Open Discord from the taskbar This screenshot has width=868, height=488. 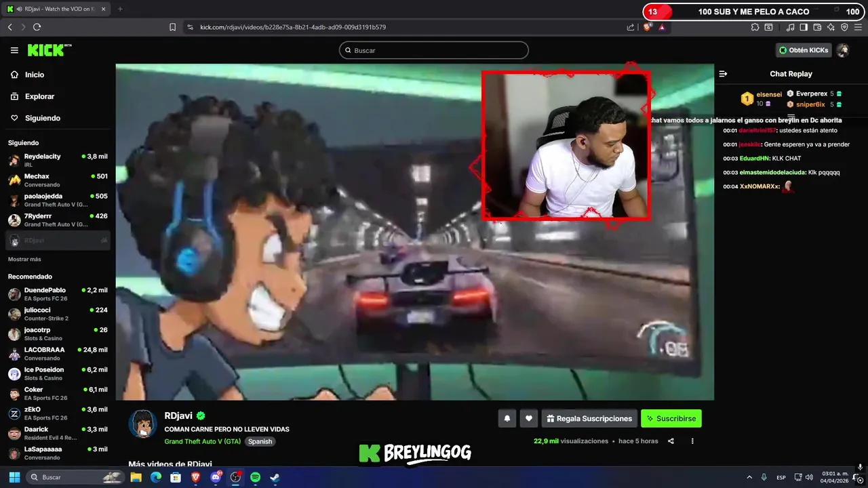215,477
